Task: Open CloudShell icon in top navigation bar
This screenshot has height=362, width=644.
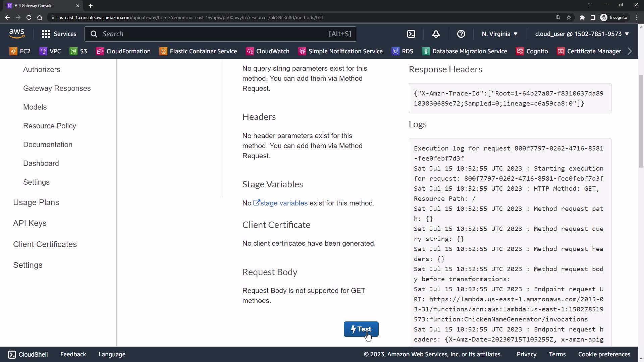Action: [411, 34]
